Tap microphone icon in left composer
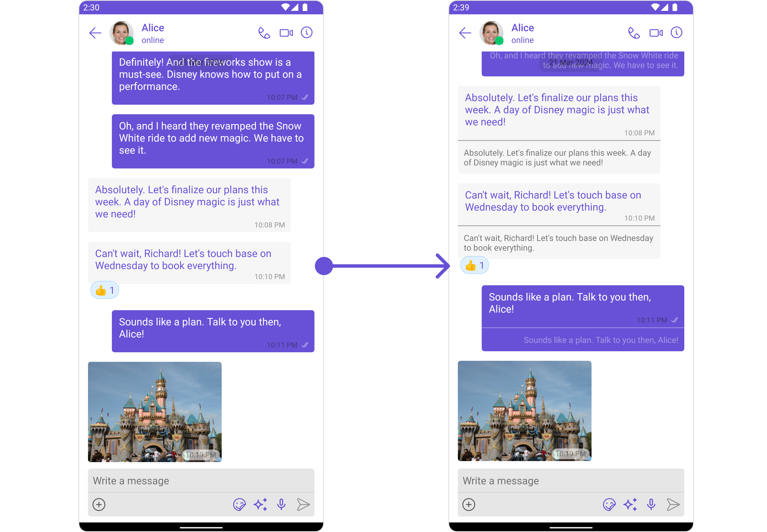Viewport: 767px width, 532px height. (x=281, y=504)
